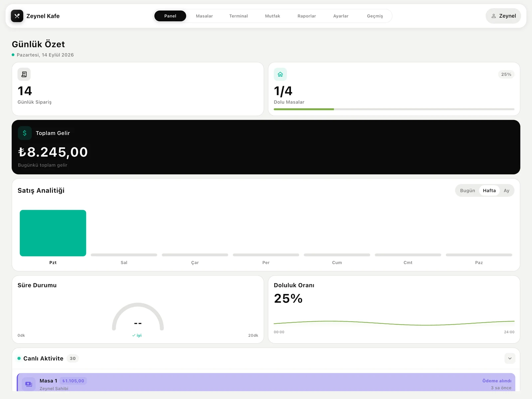Screen dimensions: 532x399
Task: Open the Panel tab
Action: (170, 16)
